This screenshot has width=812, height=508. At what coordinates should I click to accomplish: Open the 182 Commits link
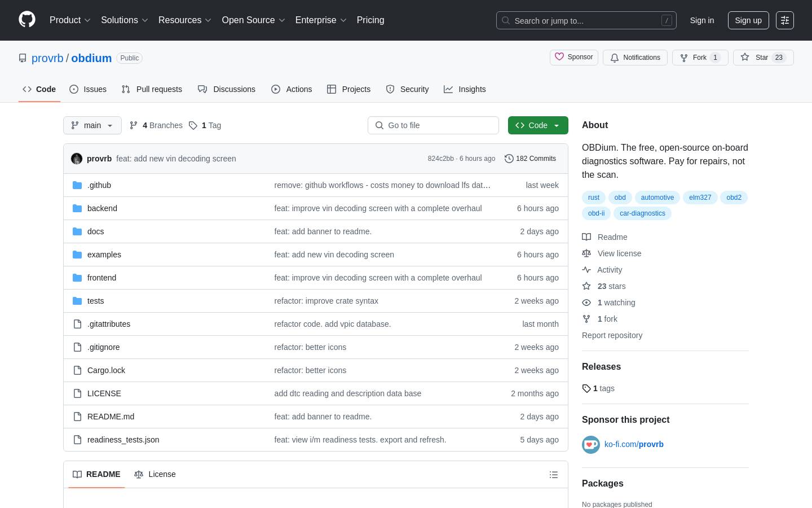tap(530, 159)
